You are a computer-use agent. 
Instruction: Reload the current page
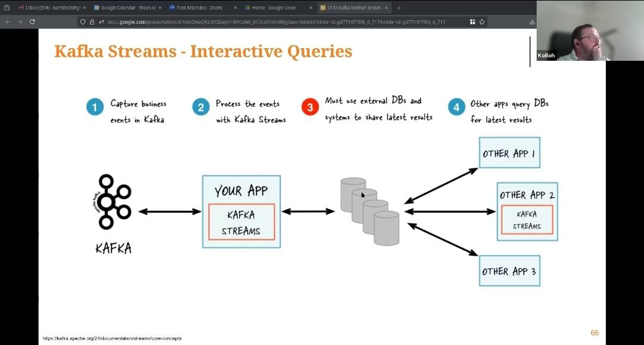tap(32, 21)
